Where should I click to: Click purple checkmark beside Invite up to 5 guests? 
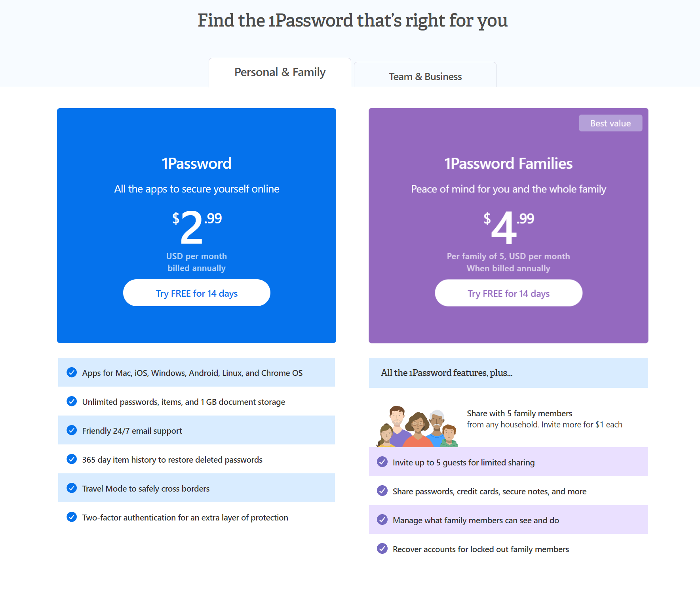click(382, 462)
